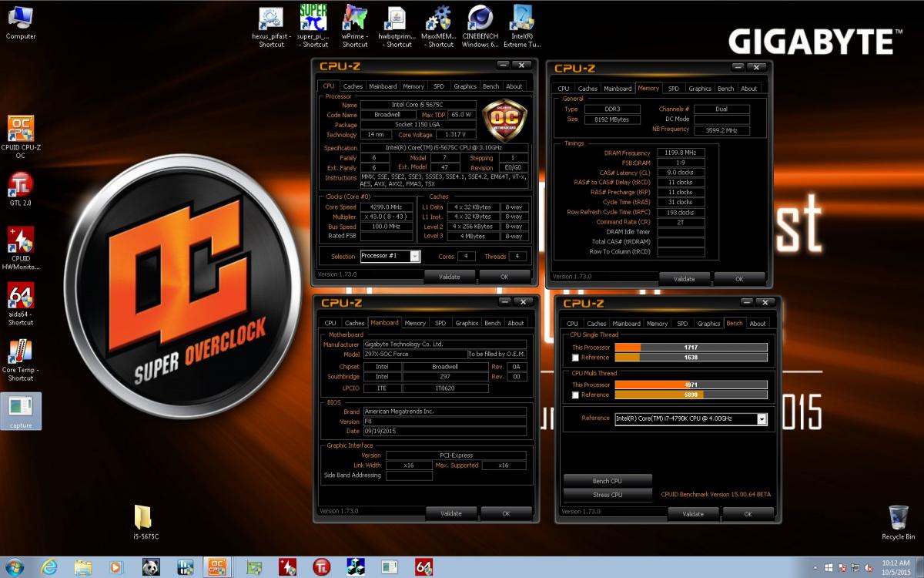Click the panda taskbar icon
The height and width of the screenshot is (578, 924).
click(x=151, y=567)
